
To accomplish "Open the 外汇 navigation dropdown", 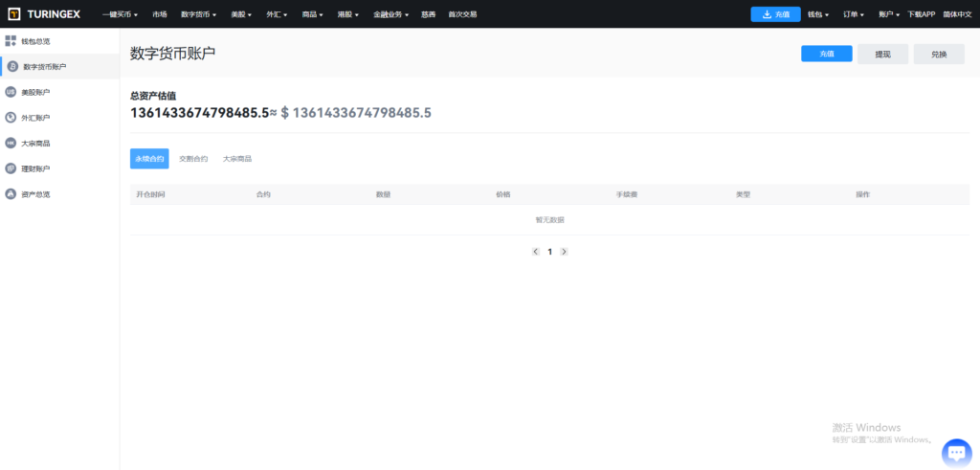I will [x=277, y=14].
